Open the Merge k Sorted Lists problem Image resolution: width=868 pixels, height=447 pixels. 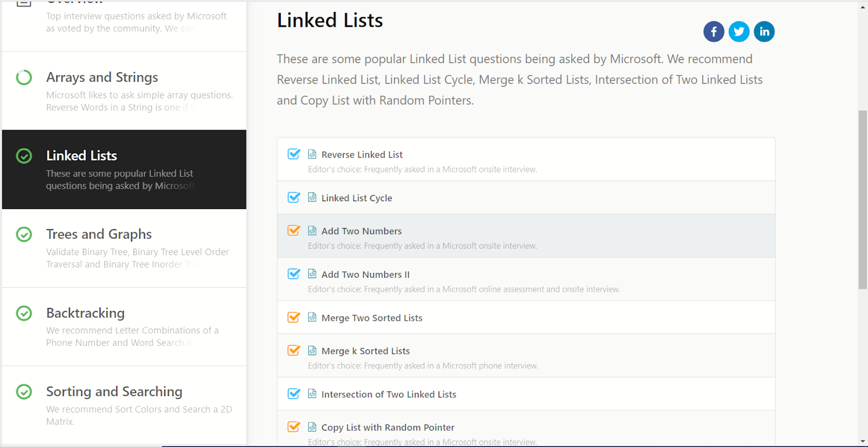[366, 351]
